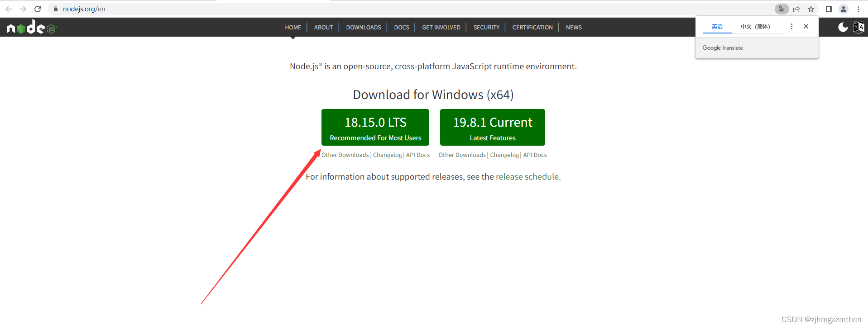Open Changelog link under LTS
This screenshot has height=328, width=868.
tap(388, 155)
